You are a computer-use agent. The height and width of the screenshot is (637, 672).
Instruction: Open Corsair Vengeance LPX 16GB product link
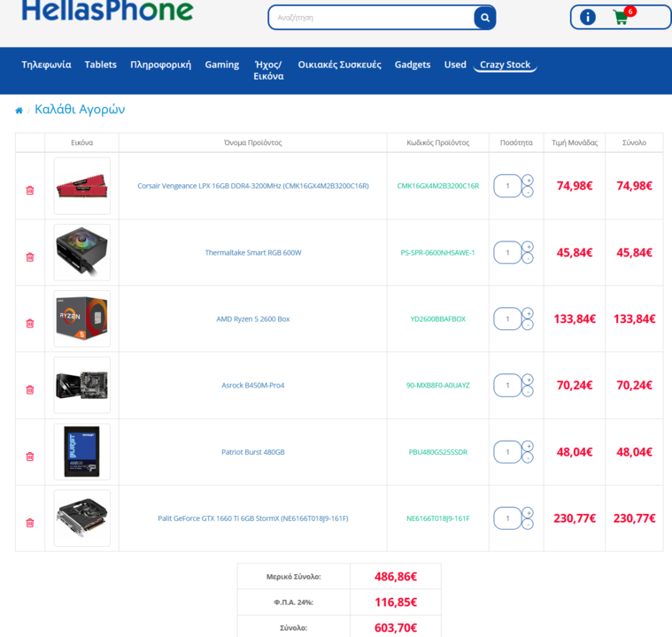click(253, 186)
